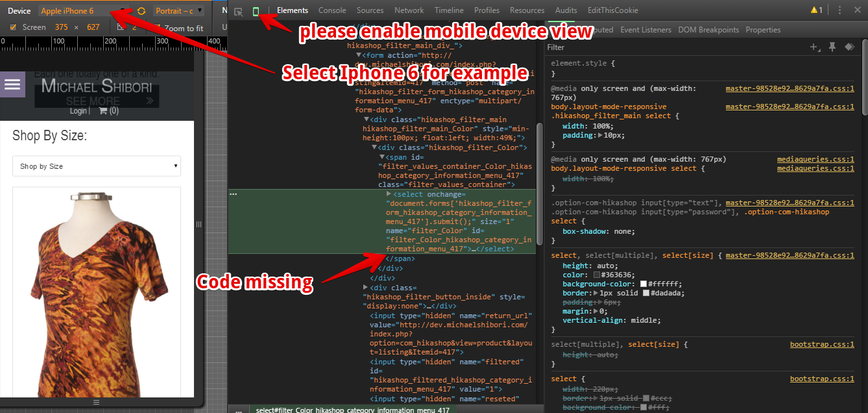Add a new style rule with plus icon
Image resolution: width=868 pixels, height=413 pixels.
[814, 47]
